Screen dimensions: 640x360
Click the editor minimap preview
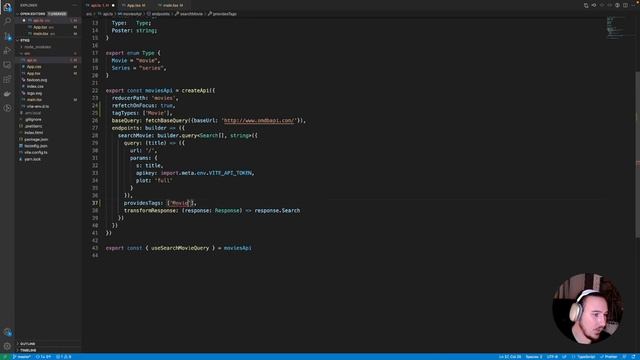tap(616, 28)
